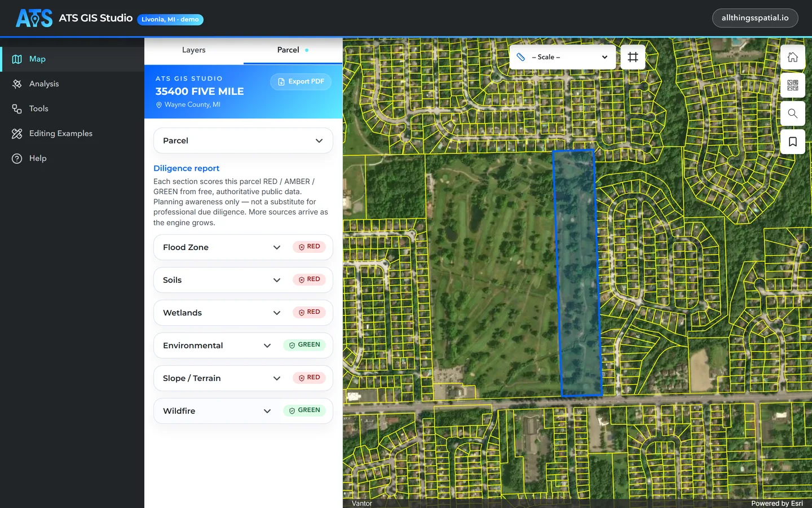Select the Parcel tab
The width and height of the screenshot is (812, 508).
(293, 50)
